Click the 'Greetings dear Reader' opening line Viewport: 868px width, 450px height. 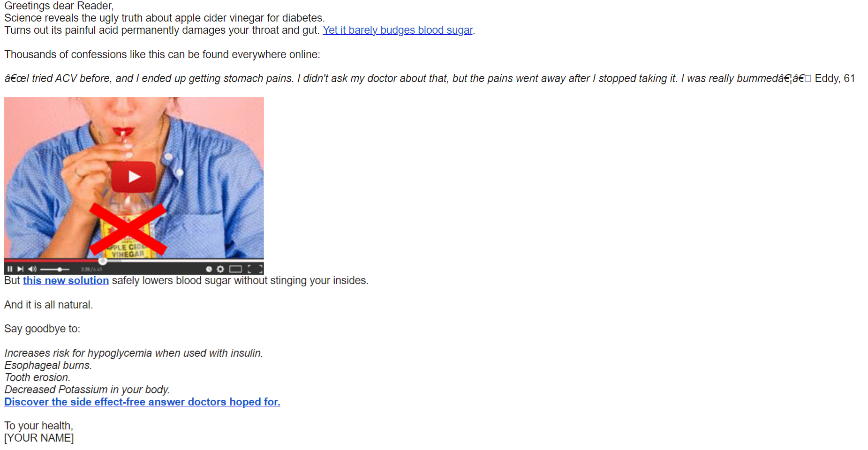[59, 6]
